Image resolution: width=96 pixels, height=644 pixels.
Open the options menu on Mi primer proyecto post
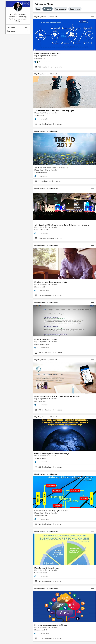93,245
